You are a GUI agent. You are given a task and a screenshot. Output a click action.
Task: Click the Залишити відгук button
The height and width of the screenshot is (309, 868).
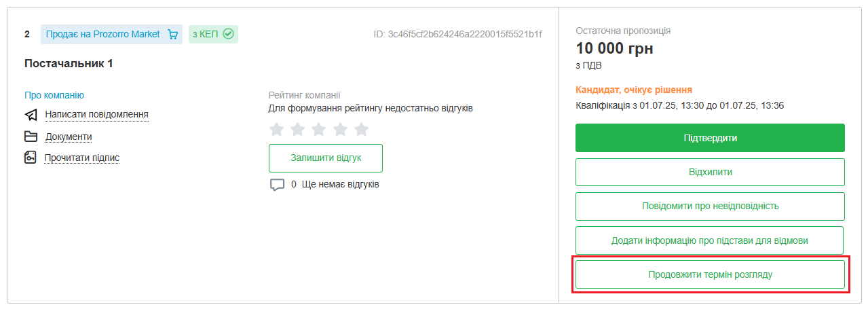coord(326,158)
